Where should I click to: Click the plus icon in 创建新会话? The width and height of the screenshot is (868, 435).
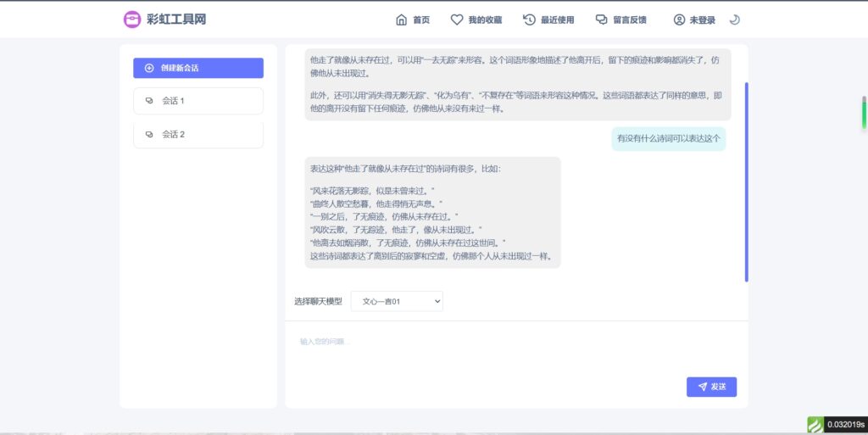click(x=149, y=68)
